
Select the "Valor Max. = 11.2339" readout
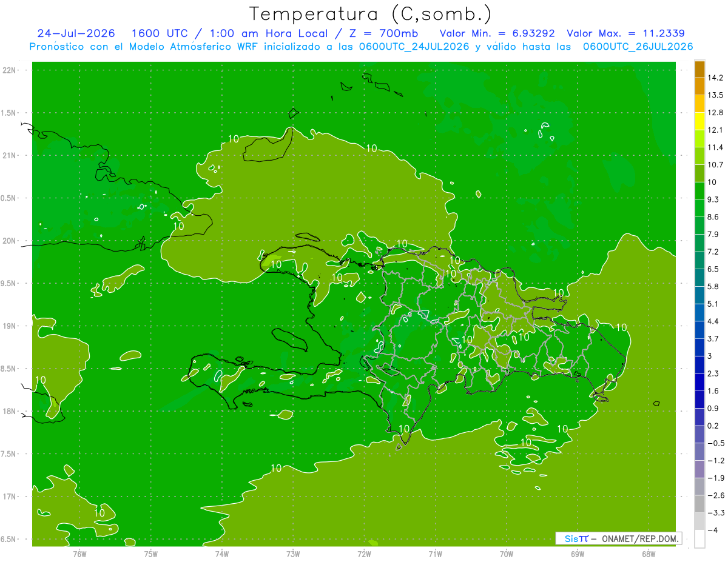click(625, 33)
